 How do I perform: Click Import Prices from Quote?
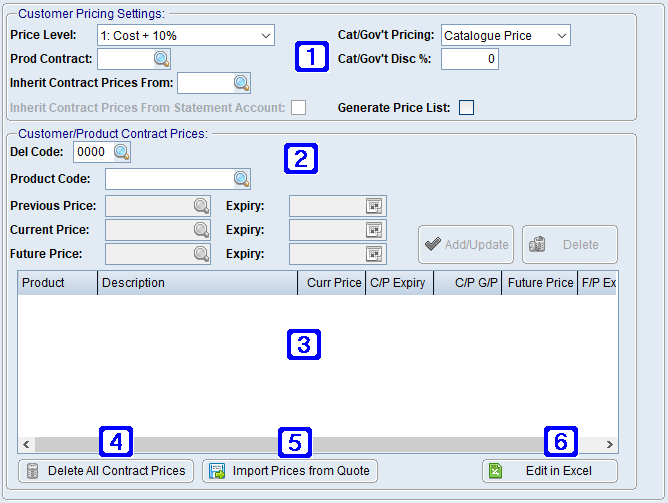[290, 471]
